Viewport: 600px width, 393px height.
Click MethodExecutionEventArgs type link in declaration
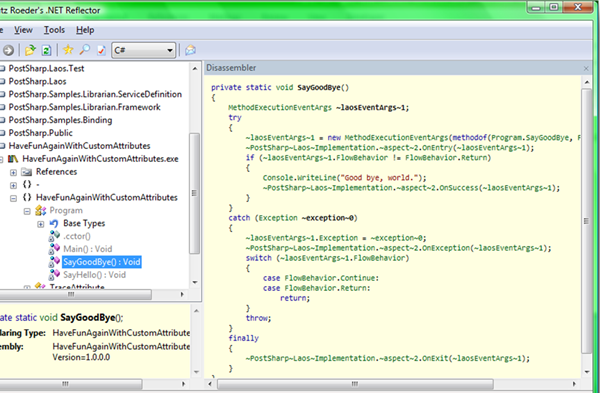tap(280, 108)
